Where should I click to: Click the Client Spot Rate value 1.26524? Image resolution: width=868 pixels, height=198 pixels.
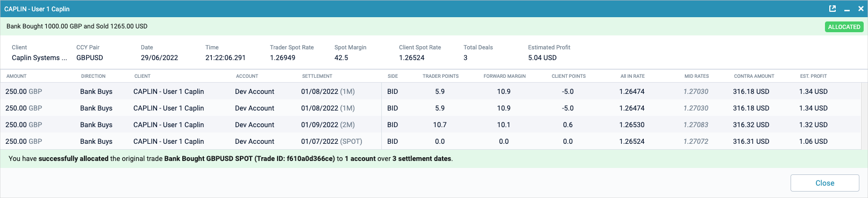pos(412,57)
